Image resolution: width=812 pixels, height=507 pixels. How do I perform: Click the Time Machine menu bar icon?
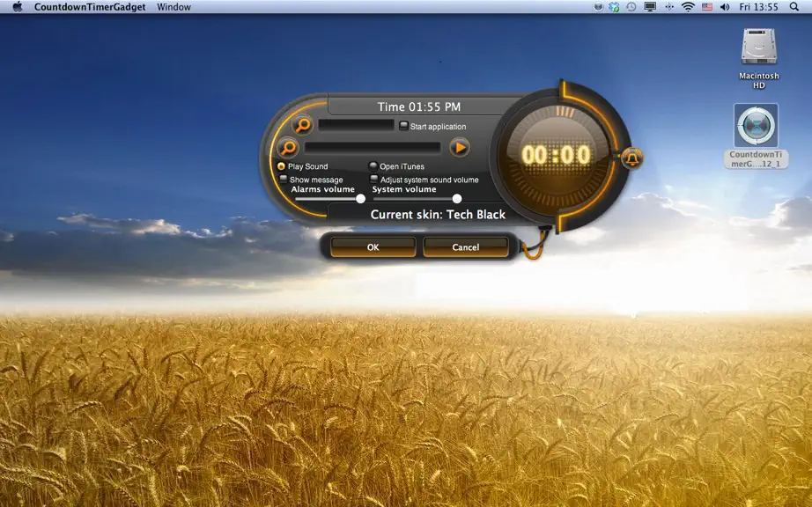click(x=631, y=7)
